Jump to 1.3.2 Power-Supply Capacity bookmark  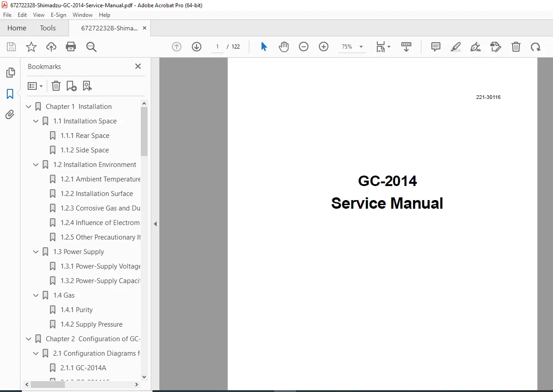pos(100,281)
